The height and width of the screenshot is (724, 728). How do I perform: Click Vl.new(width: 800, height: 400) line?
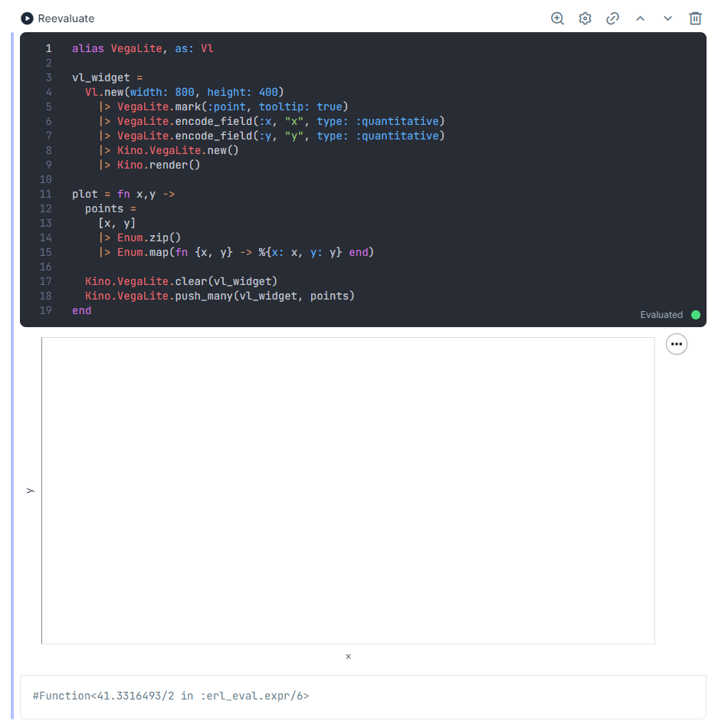(184, 93)
